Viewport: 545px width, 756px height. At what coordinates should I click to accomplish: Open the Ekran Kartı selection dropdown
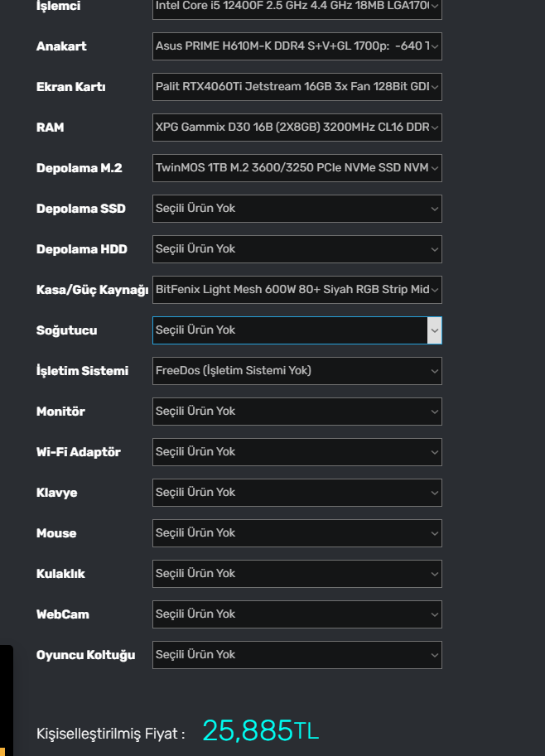[297, 87]
